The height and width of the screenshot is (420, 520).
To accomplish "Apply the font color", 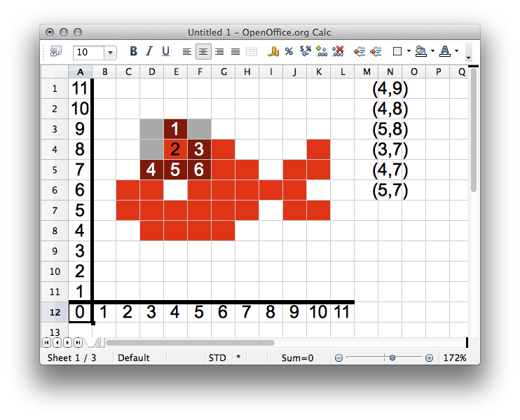I will 445,51.
